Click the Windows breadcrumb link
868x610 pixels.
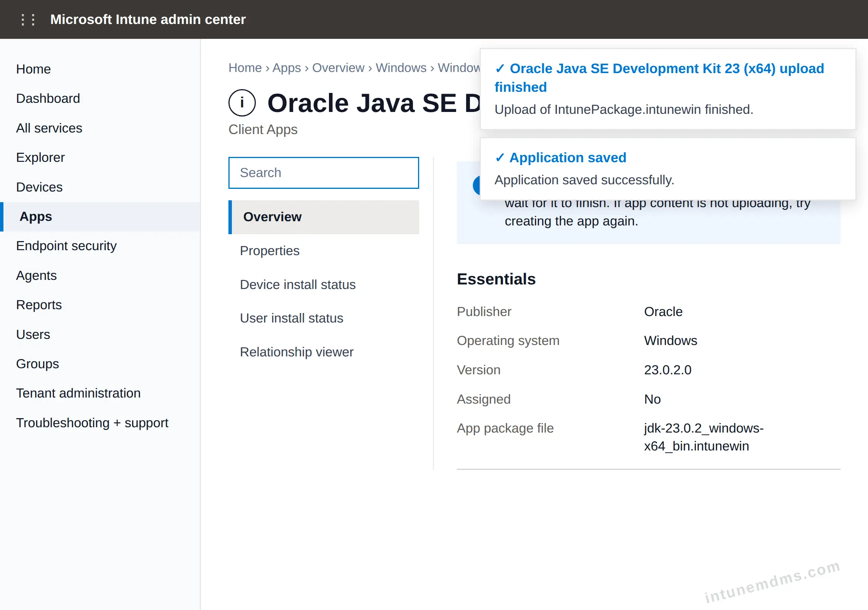401,68
